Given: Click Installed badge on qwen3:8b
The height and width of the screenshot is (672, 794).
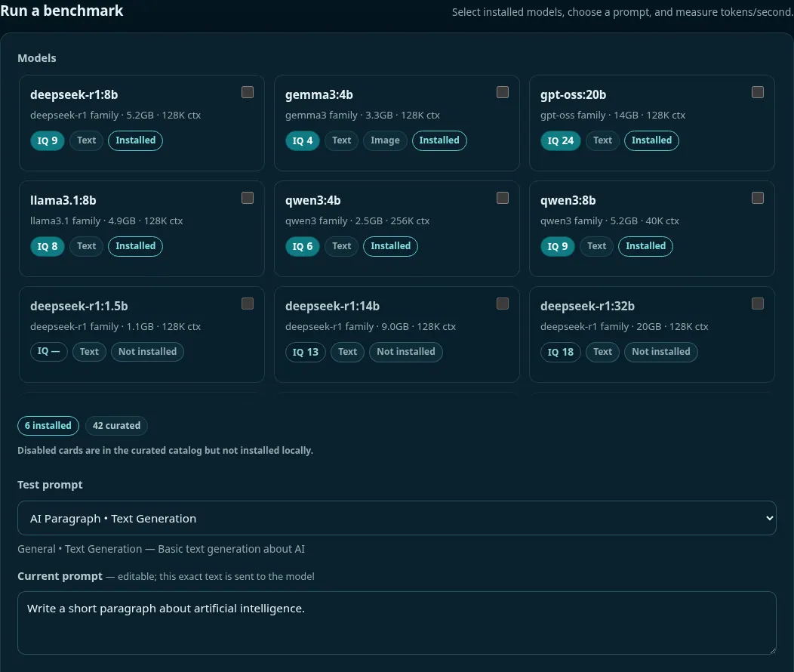Looking at the screenshot, I should (x=645, y=246).
